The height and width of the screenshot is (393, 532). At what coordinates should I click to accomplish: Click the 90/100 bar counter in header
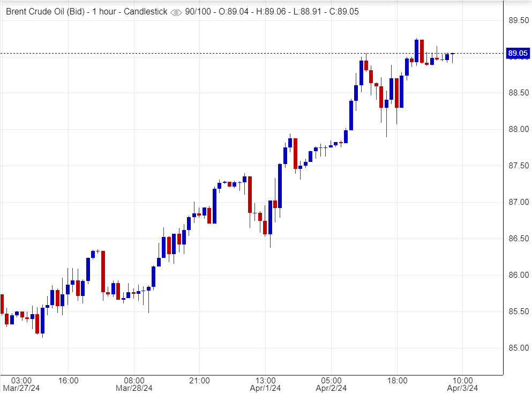pyautogui.click(x=198, y=12)
